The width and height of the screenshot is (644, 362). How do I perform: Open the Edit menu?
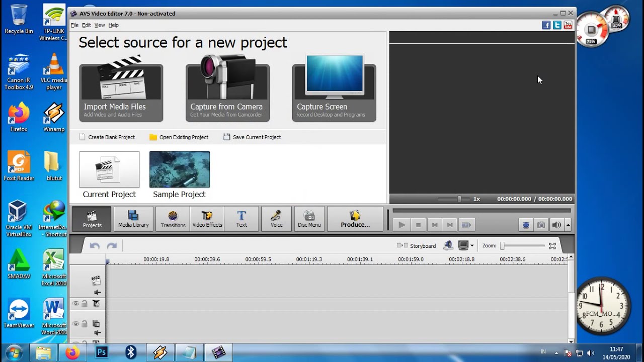tap(87, 25)
